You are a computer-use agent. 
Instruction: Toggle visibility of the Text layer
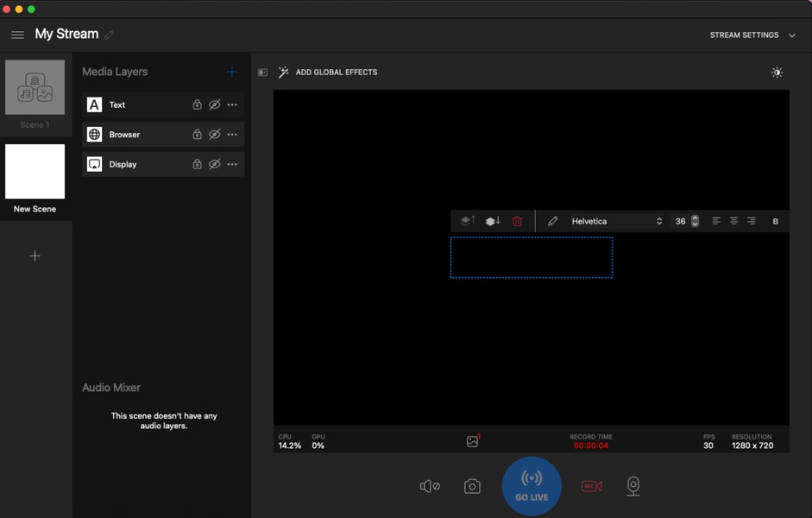215,104
